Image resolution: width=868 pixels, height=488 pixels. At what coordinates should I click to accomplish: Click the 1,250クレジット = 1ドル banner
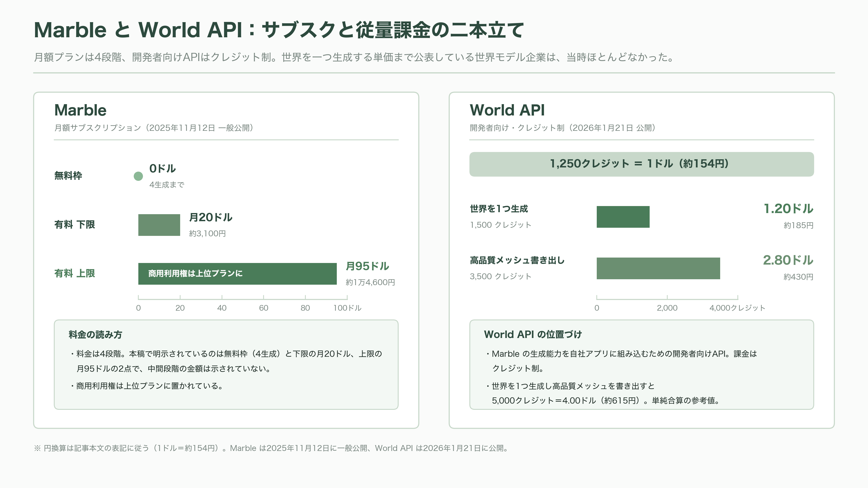[642, 164]
